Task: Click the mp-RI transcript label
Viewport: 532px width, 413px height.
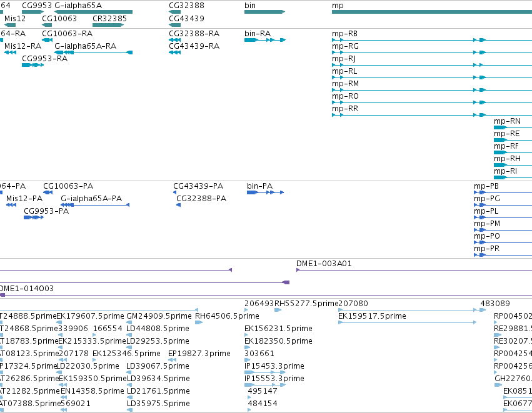Action: coord(506,171)
